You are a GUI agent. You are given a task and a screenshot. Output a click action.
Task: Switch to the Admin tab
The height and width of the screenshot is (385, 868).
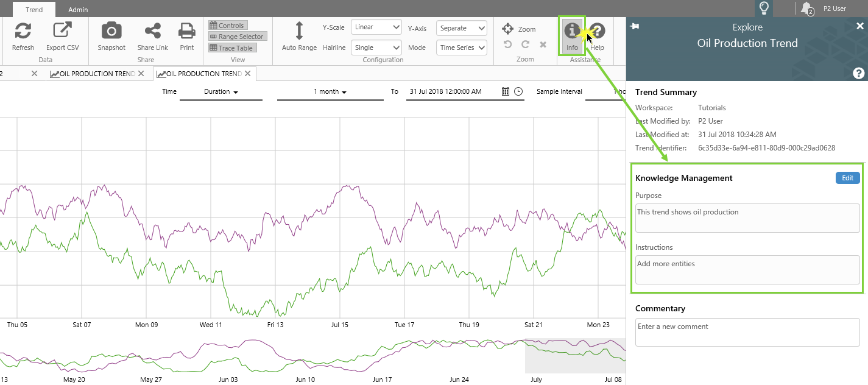pyautogui.click(x=78, y=10)
